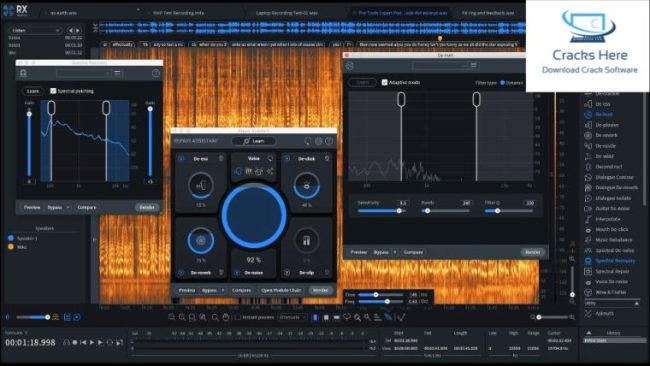Click Preview in Repair Assistant

point(187,290)
